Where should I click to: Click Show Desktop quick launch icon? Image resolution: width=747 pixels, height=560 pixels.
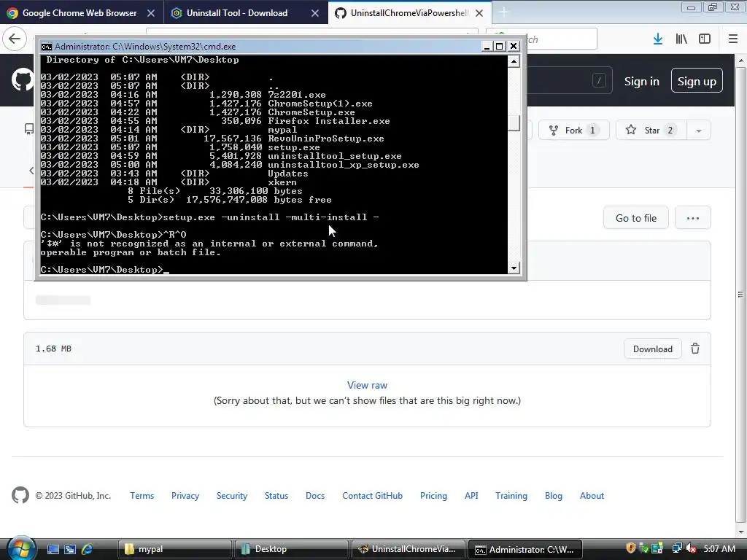pos(53,549)
